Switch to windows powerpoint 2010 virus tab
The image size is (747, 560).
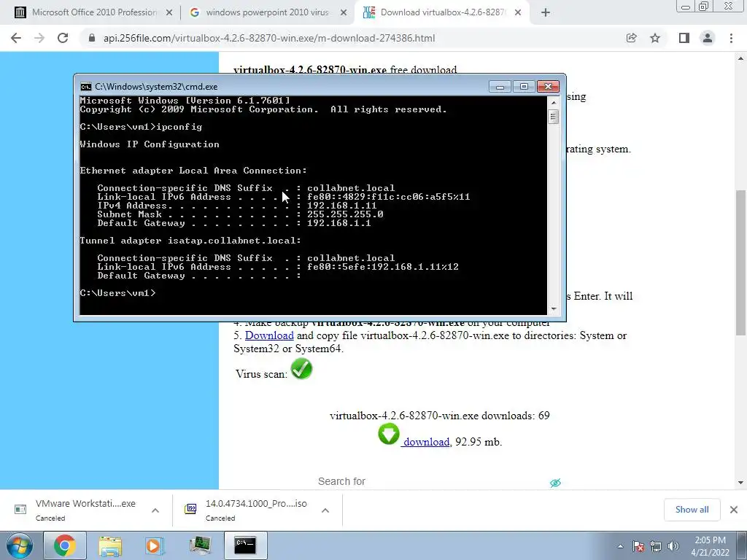267,13
